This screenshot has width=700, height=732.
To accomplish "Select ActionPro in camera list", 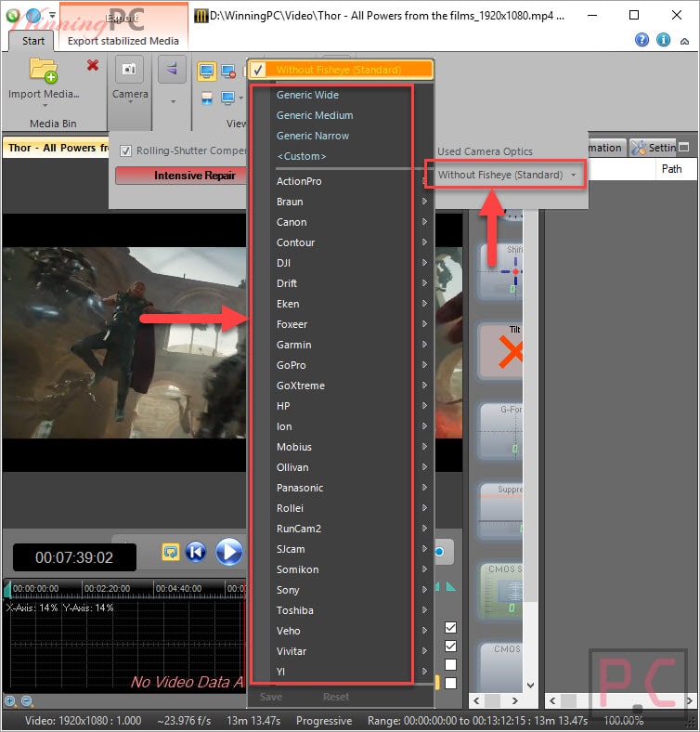I will [299, 181].
